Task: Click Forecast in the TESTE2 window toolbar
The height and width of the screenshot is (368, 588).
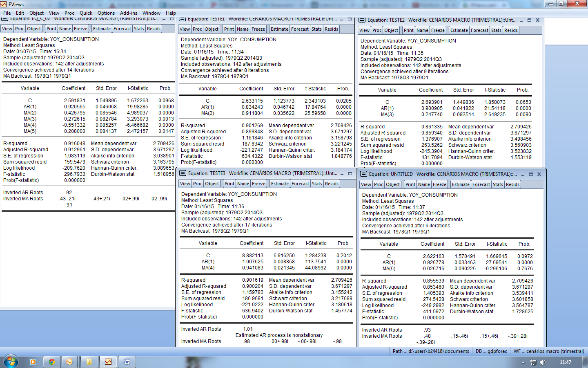Action: [479, 30]
